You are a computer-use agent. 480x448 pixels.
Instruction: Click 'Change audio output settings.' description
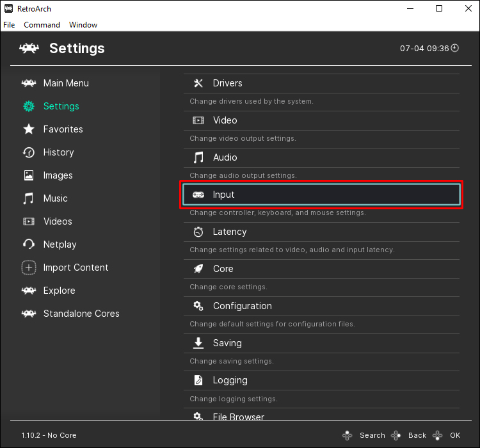(x=243, y=175)
